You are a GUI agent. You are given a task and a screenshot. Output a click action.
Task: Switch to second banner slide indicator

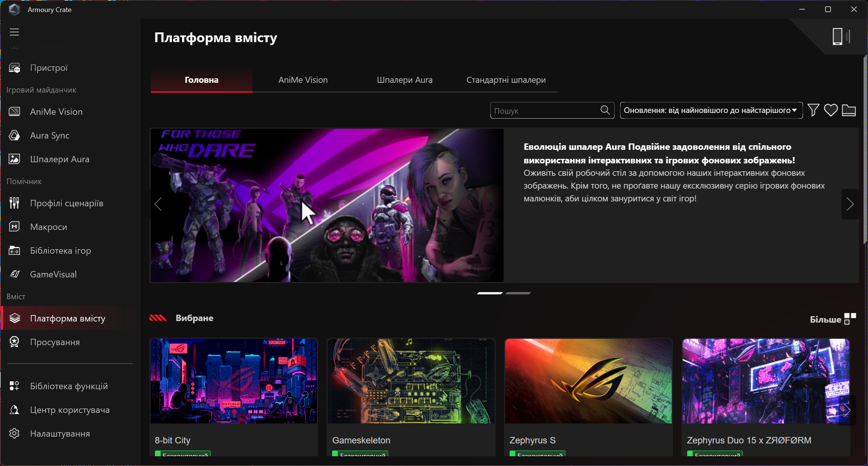pyautogui.click(x=518, y=293)
